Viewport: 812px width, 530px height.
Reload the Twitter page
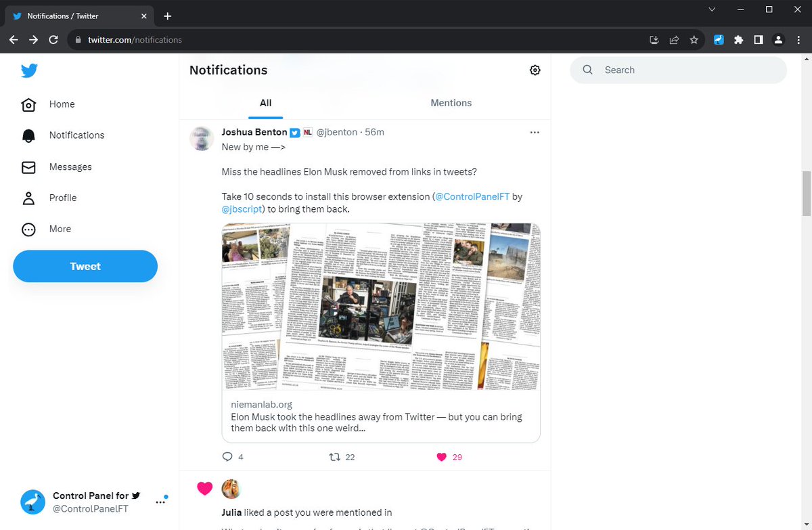53,40
